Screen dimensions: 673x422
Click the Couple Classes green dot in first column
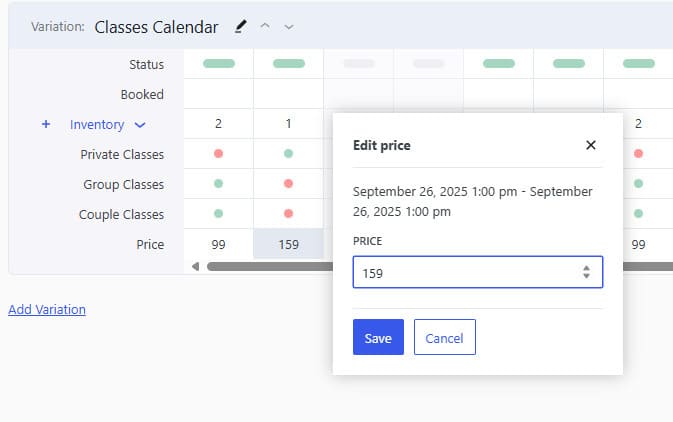(x=218, y=214)
